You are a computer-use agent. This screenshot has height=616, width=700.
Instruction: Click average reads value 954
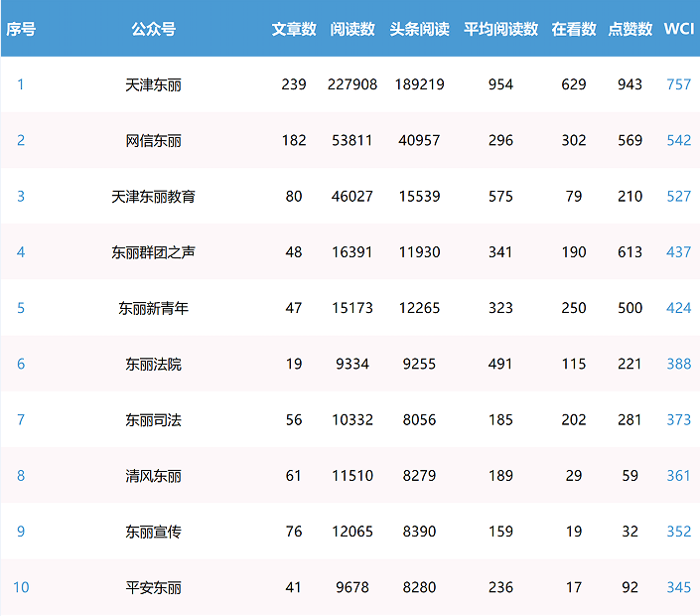(500, 84)
